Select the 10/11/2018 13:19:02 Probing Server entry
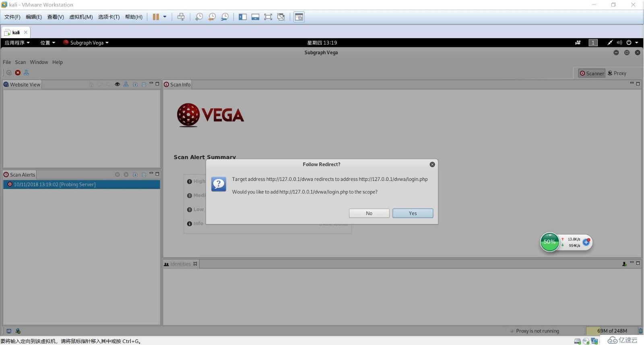The height and width of the screenshot is (345, 644). (82, 185)
